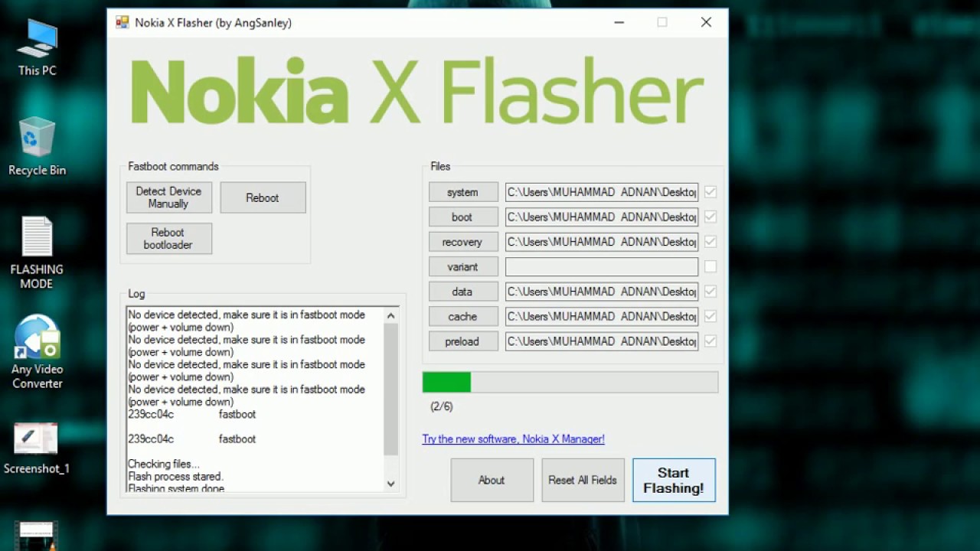Image resolution: width=980 pixels, height=551 pixels.
Task: Click the 'Checking files...' log line
Action: (164, 464)
